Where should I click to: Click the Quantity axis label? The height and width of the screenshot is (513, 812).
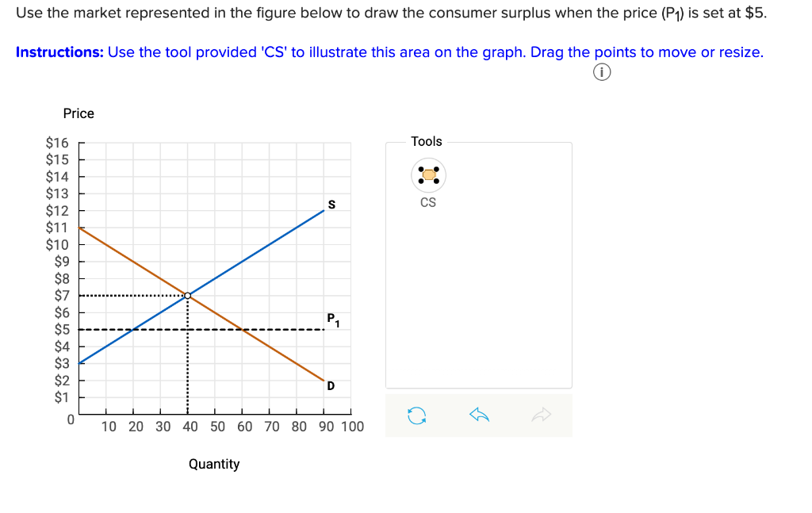pyautogui.click(x=214, y=464)
